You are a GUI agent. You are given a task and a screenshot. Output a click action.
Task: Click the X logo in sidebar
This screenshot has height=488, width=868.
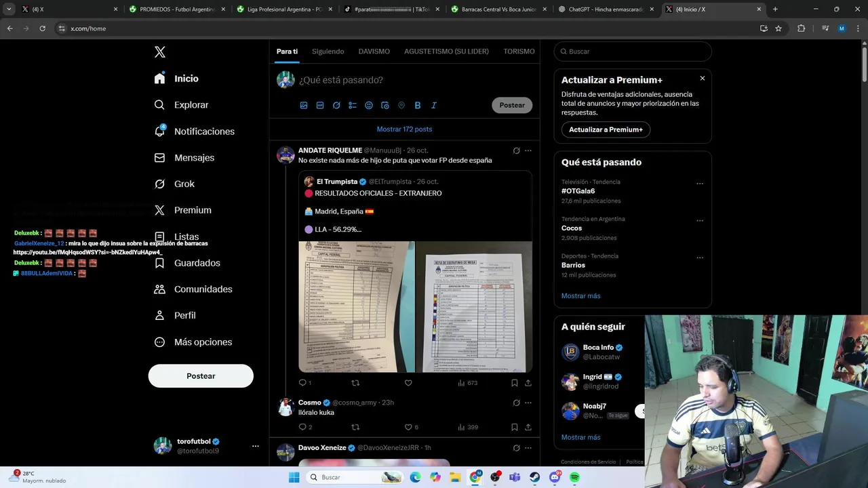click(x=159, y=52)
